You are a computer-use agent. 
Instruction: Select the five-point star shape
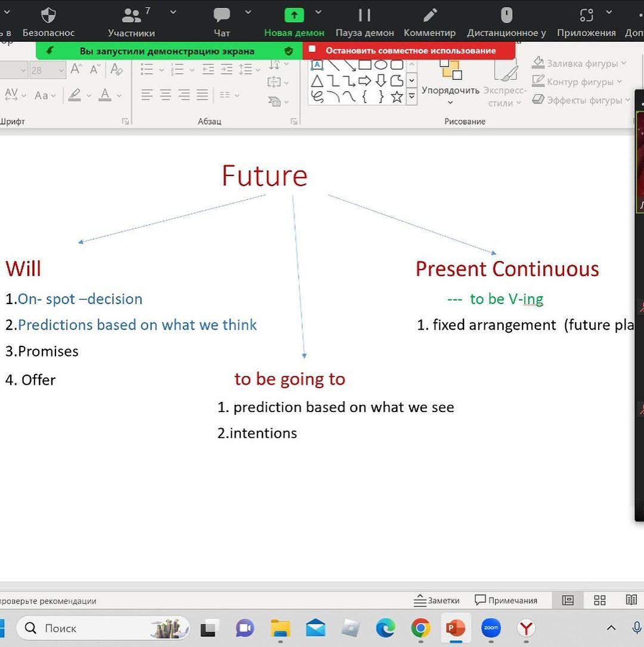(397, 97)
